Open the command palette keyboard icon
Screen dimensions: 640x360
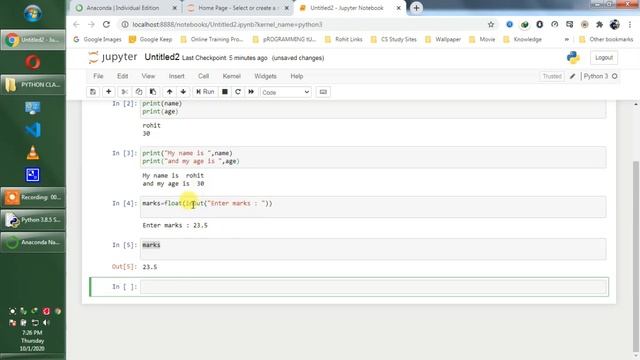[x=323, y=92]
